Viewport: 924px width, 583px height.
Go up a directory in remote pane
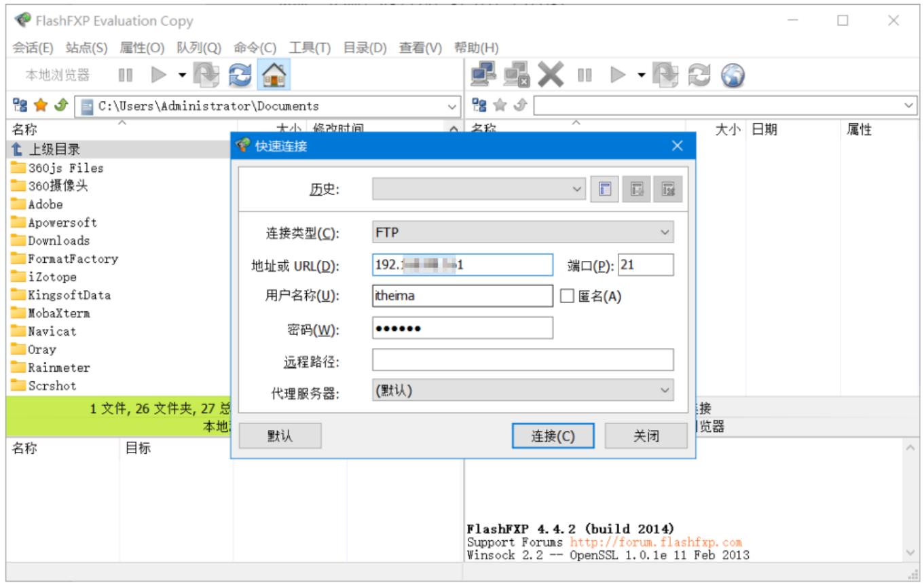(x=521, y=105)
